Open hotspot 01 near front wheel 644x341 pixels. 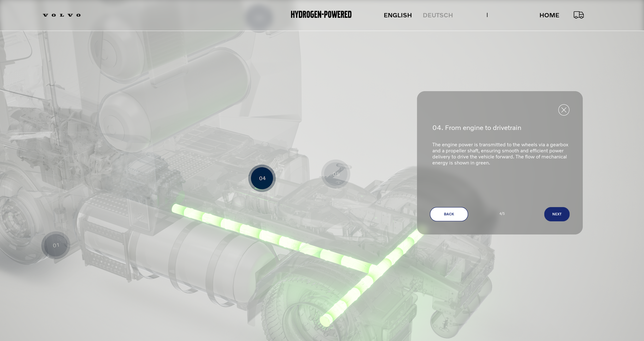[56, 245]
